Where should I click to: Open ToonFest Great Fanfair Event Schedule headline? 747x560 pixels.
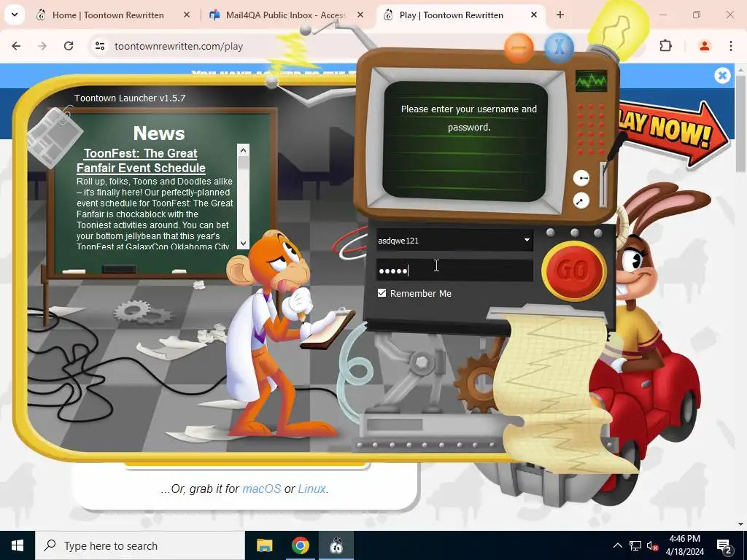[141, 160]
